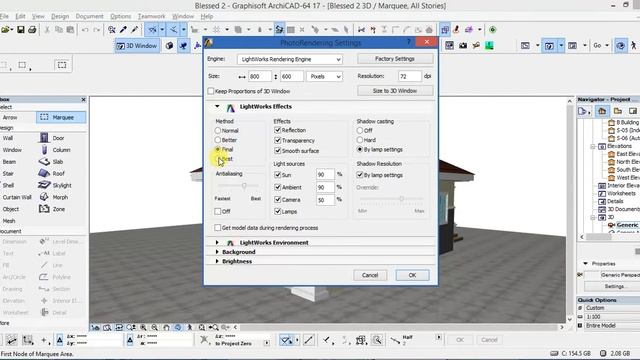The height and width of the screenshot is (360, 640).
Task: Uncheck the Transparency effect
Action: pyautogui.click(x=278, y=140)
